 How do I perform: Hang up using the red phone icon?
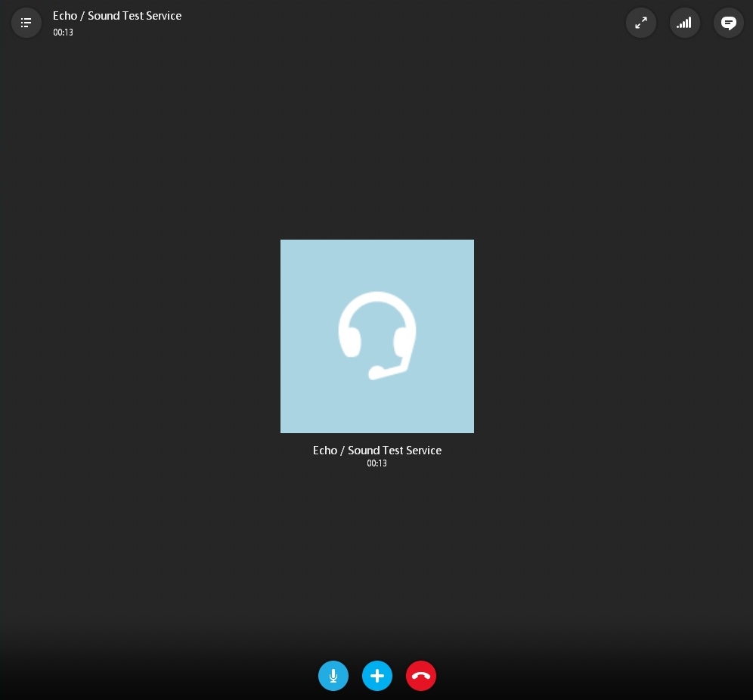tap(421, 676)
